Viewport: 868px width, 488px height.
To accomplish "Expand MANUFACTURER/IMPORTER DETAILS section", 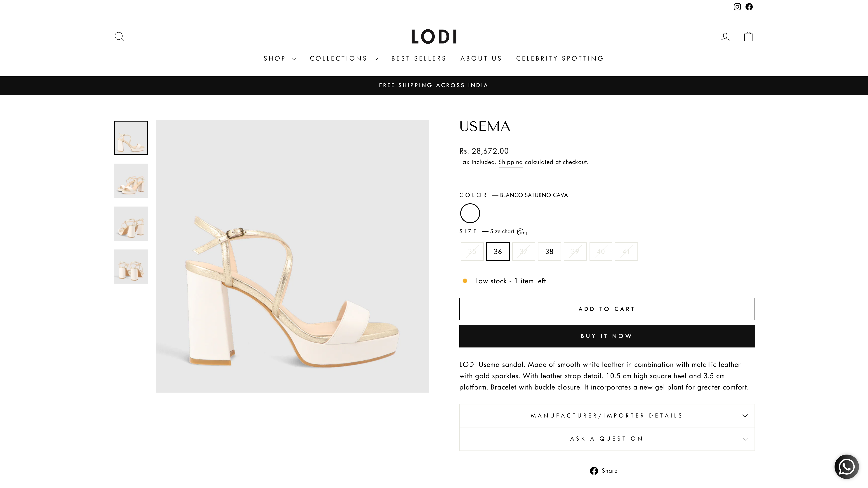I will pyautogui.click(x=606, y=415).
